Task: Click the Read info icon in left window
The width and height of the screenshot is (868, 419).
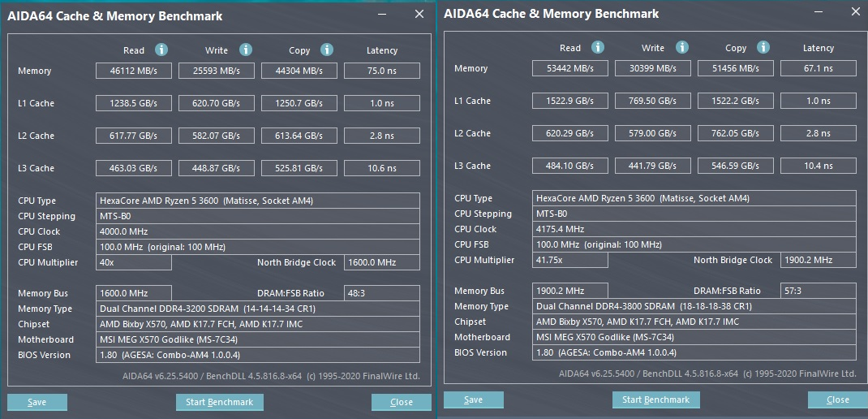Action: [161, 50]
